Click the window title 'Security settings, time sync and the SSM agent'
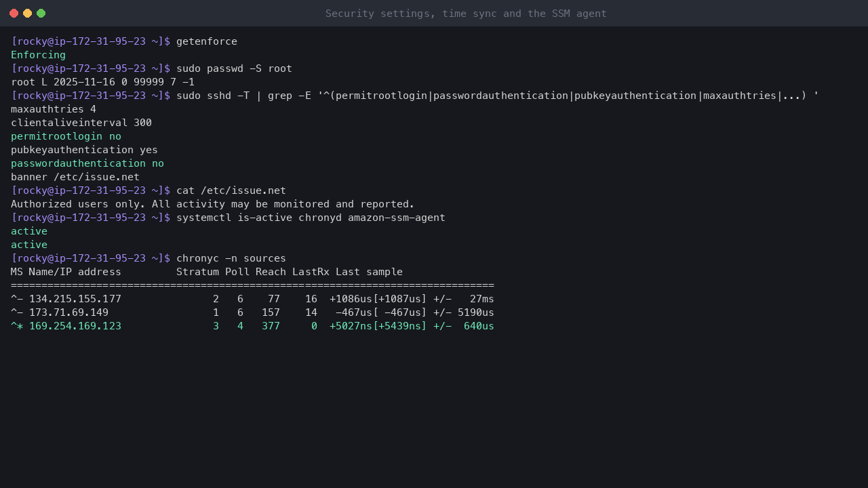Viewport: 868px width, 488px height. (466, 14)
